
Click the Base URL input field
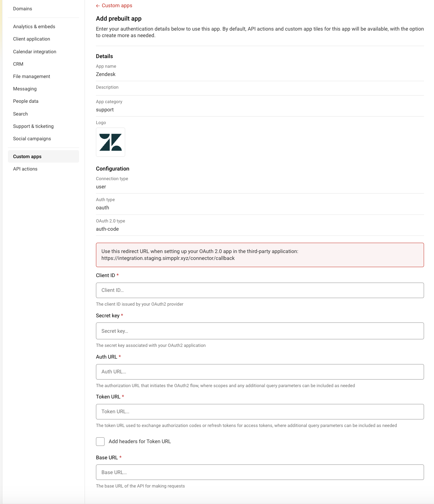260,472
